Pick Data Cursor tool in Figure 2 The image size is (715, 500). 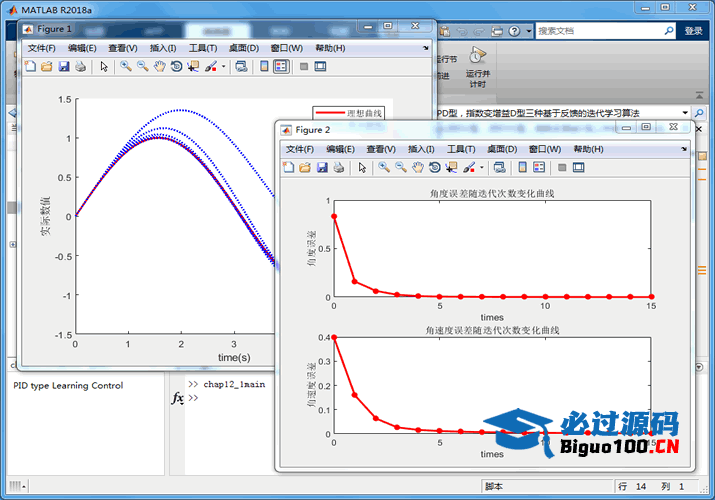click(x=451, y=168)
